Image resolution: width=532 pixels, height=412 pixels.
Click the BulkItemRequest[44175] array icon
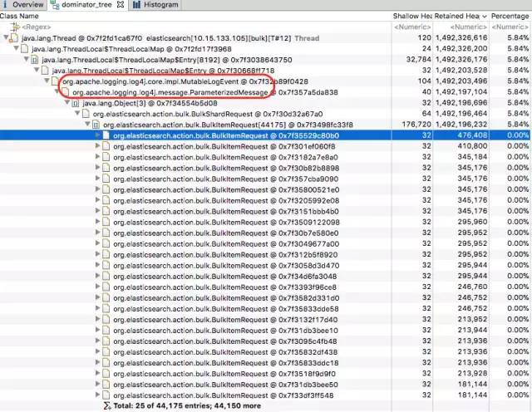click(x=96, y=125)
